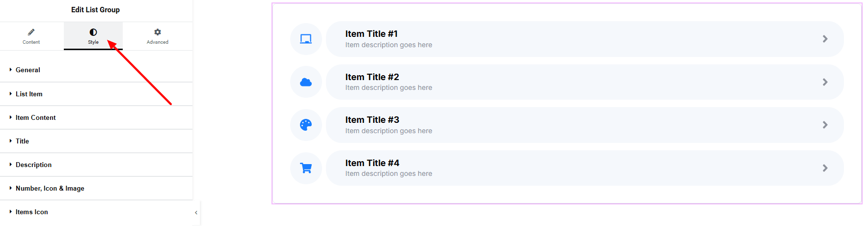The image size is (868, 226).
Task: Click the chevron arrow on Item Title #3
Action: click(825, 125)
